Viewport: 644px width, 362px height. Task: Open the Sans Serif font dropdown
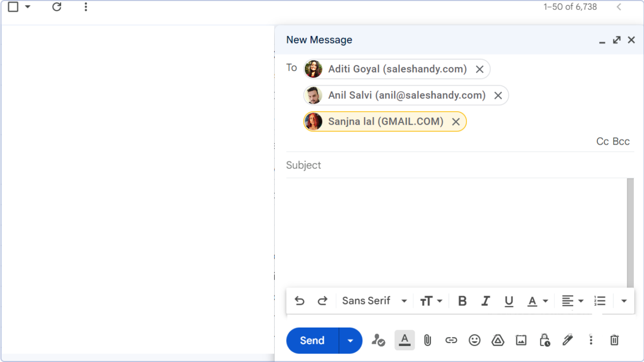coord(374,301)
